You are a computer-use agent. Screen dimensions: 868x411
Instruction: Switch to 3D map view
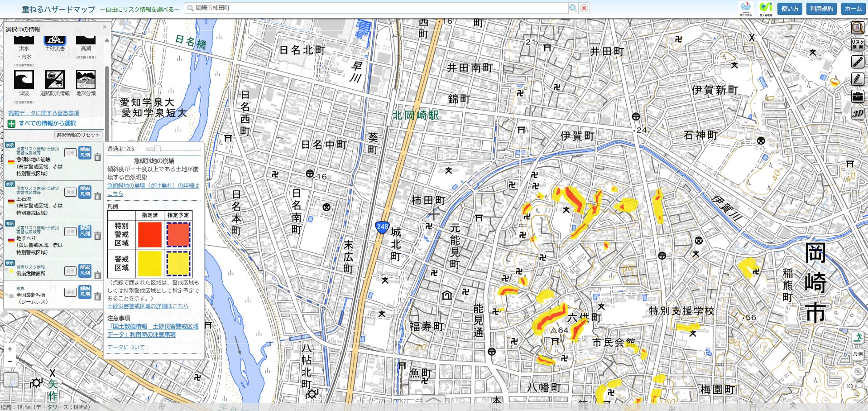pos(857,114)
